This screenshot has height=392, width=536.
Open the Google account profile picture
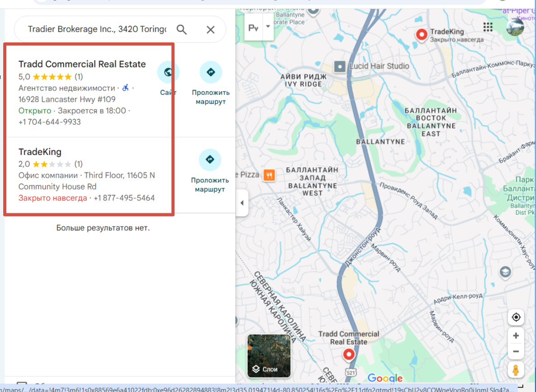tap(515, 27)
